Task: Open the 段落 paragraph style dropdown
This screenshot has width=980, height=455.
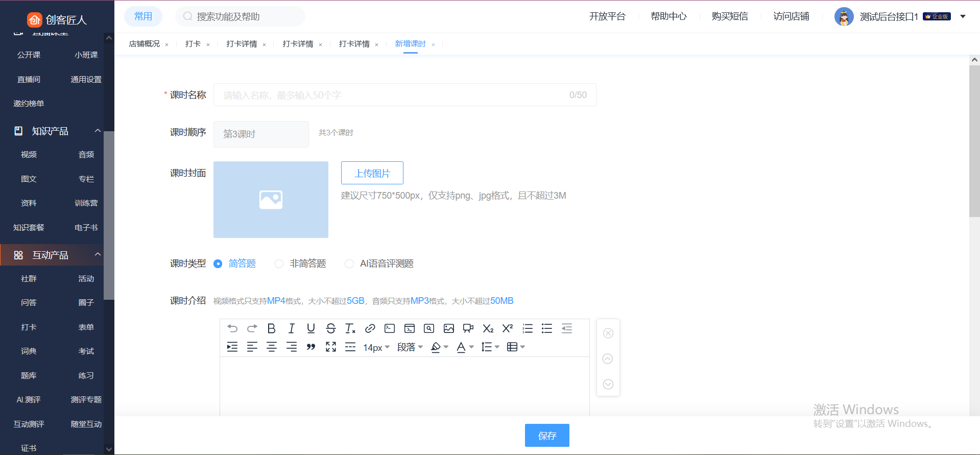Action: tap(410, 347)
